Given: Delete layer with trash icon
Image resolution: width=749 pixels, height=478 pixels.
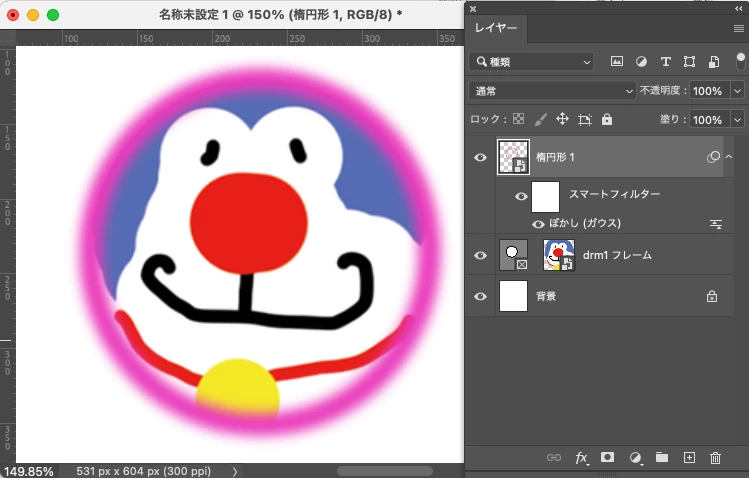Looking at the screenshot, I should (x=715, y=457).
